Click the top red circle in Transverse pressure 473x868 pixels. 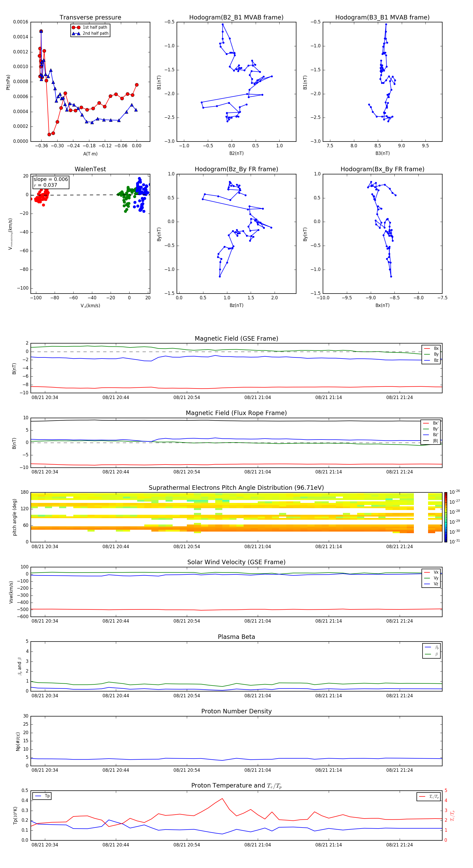[x=41, y=31]
